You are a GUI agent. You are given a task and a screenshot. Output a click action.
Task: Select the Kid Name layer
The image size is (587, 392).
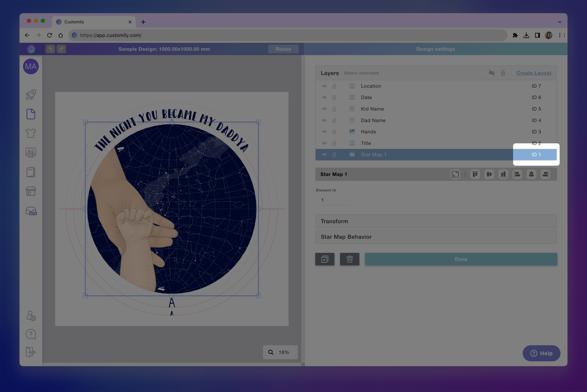point(372,109)
